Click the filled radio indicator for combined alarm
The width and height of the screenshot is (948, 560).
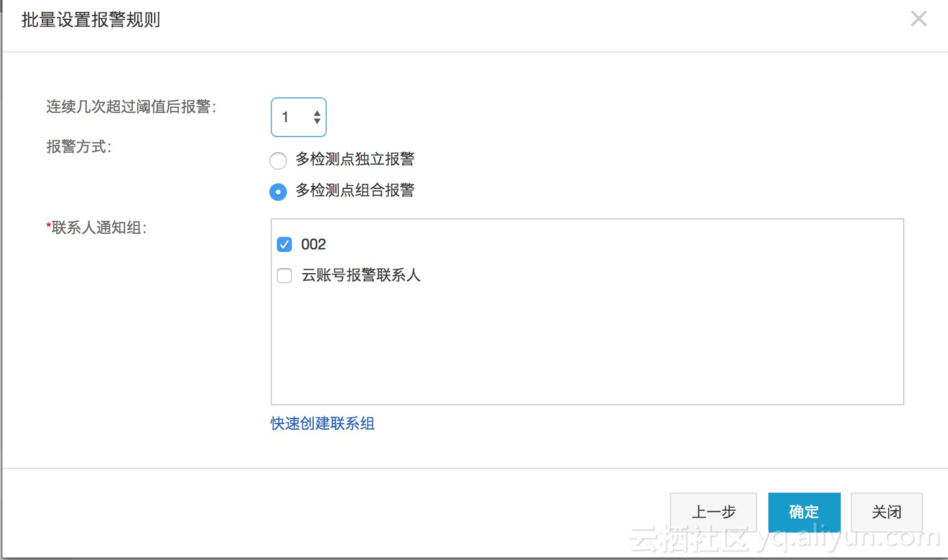coord(278,192)
